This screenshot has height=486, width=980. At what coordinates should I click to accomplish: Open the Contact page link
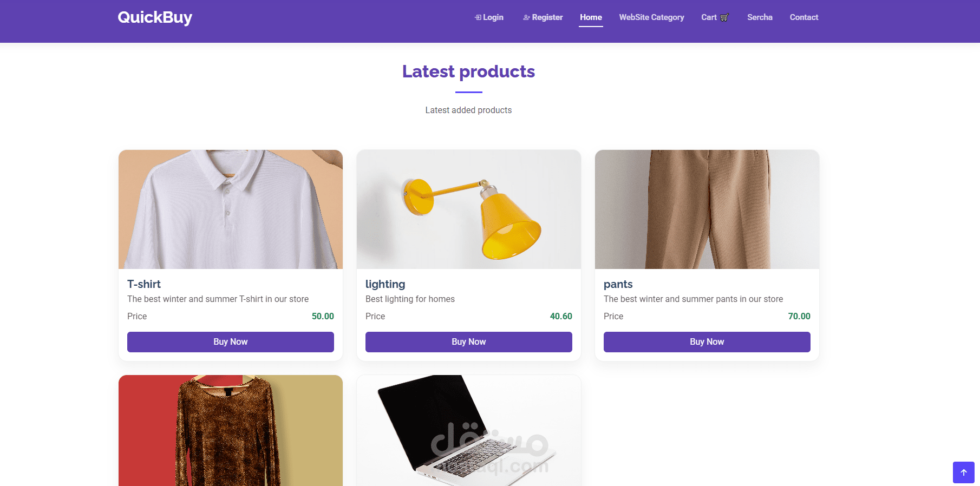(803, 17)
